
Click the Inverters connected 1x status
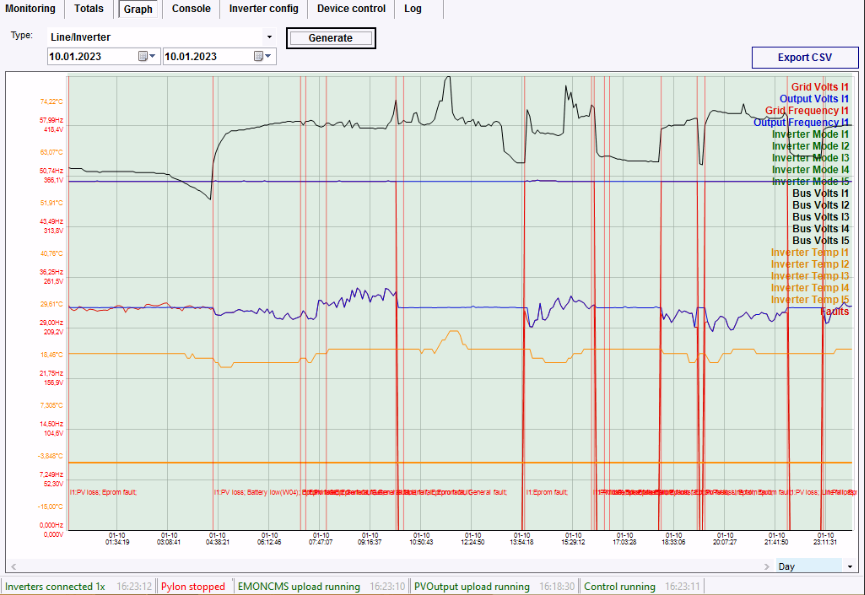(55, 586)
